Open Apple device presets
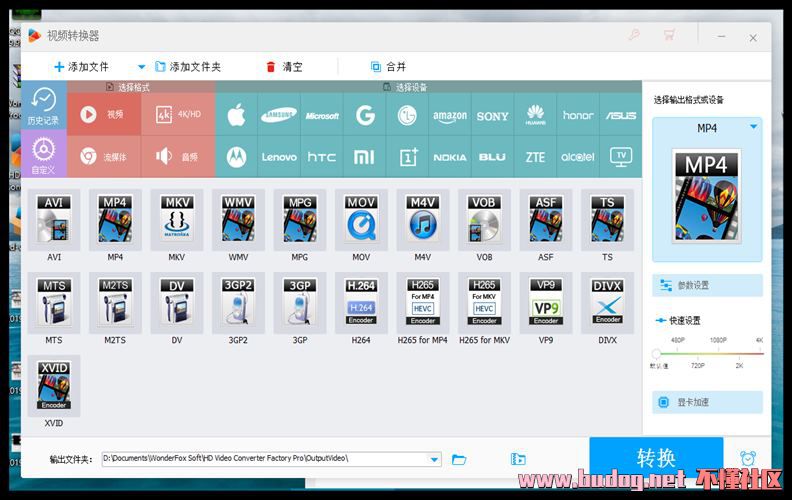This screenshot has height=500, width=792. tap(236, 115)
